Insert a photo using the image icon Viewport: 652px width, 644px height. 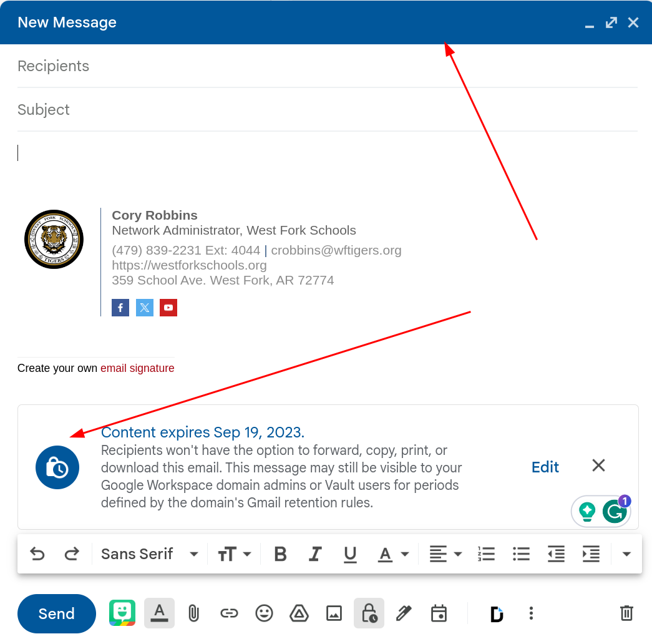334,613
